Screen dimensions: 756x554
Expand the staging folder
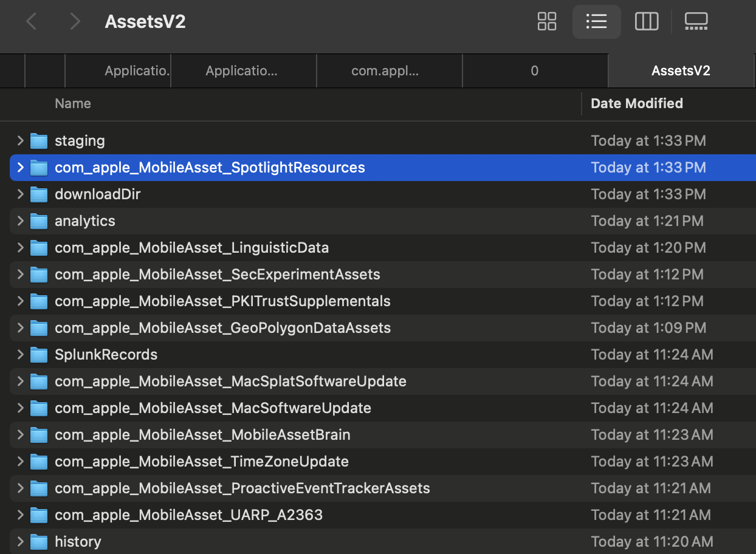(x=21, y=141)
